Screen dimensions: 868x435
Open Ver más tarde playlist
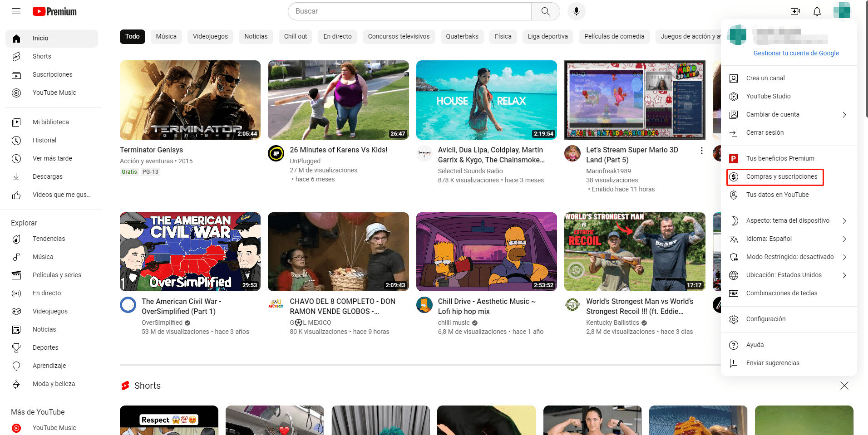[52, 158]
